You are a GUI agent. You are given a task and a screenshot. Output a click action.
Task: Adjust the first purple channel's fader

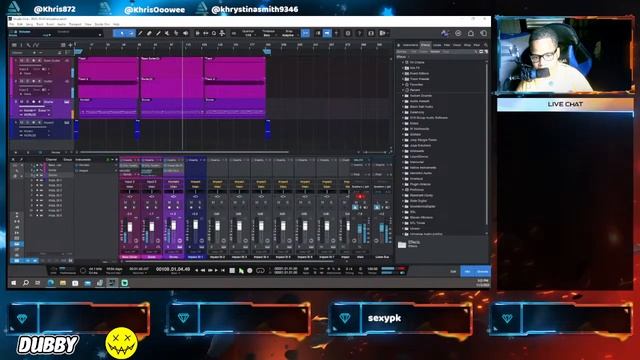coord(130,227)
